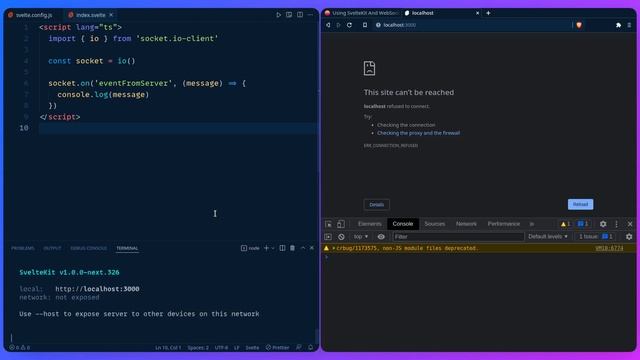Click the Prettier status bar item
This screenshot has width=640, height=360.
point(278,348)
